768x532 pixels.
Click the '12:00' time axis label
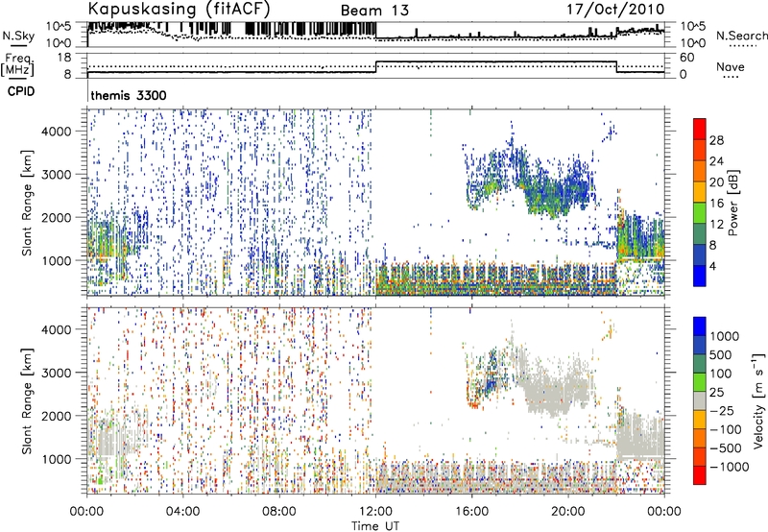click(375, 512)
